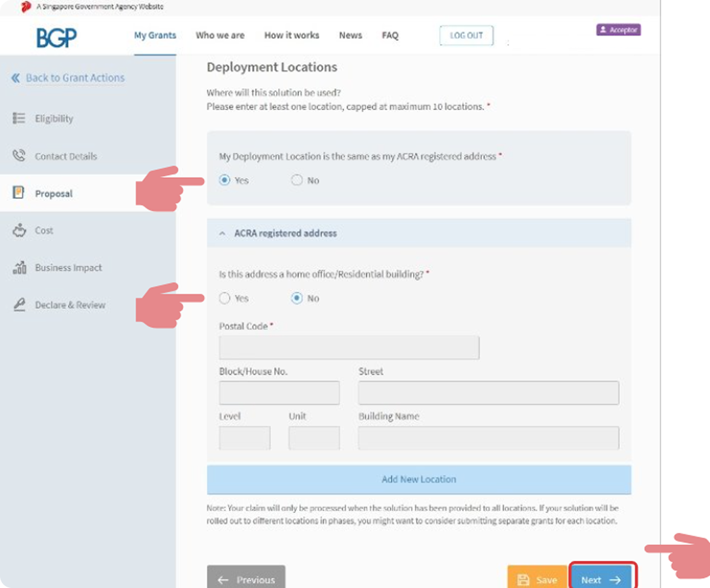Click Add New Location button
The image size is (710, 588).
coord(419,480)
